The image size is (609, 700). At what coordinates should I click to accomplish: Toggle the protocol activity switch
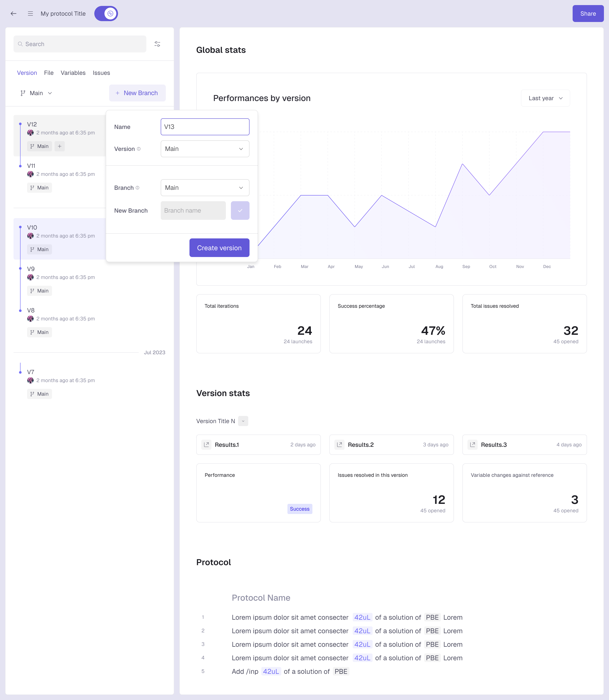106,14
